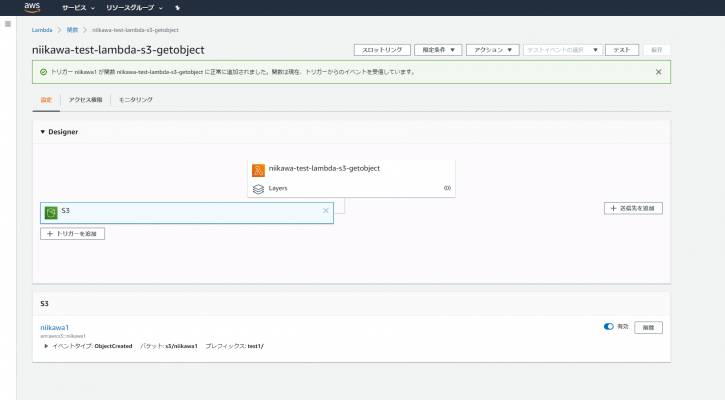The height and width of the screenshot is (400, 725).
Task: Switch to the アクセス権限 tab
Action: pos(86,100)
